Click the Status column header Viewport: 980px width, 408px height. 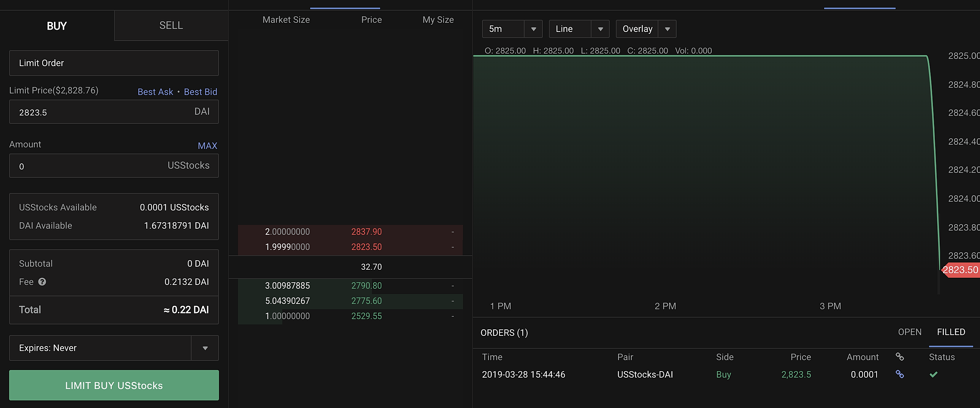click(942, 357)
